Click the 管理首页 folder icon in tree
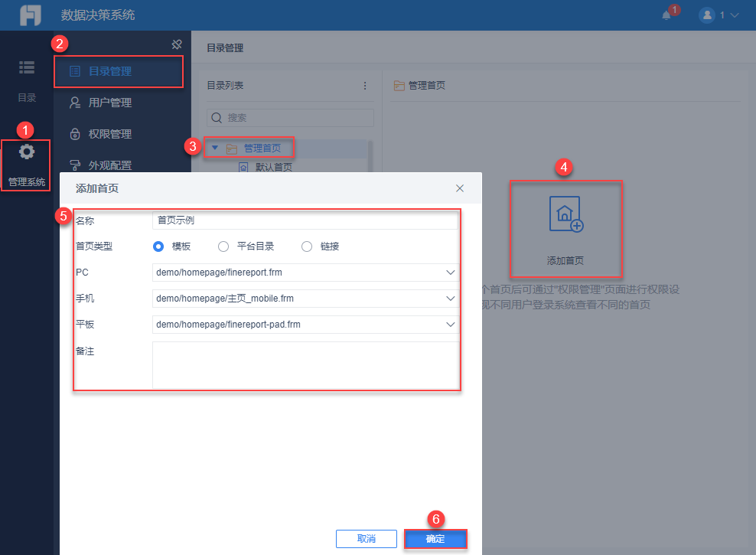756x555 pixels. 232,149
